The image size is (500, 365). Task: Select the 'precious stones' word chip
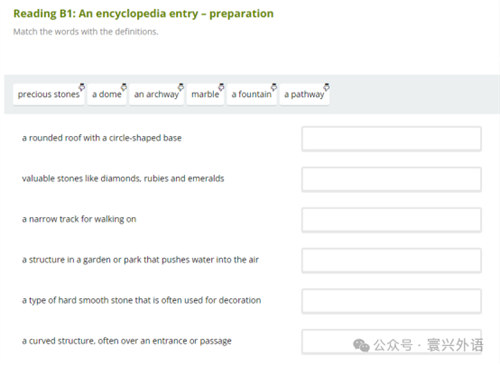pyautogui.click(x=49, y=94)
